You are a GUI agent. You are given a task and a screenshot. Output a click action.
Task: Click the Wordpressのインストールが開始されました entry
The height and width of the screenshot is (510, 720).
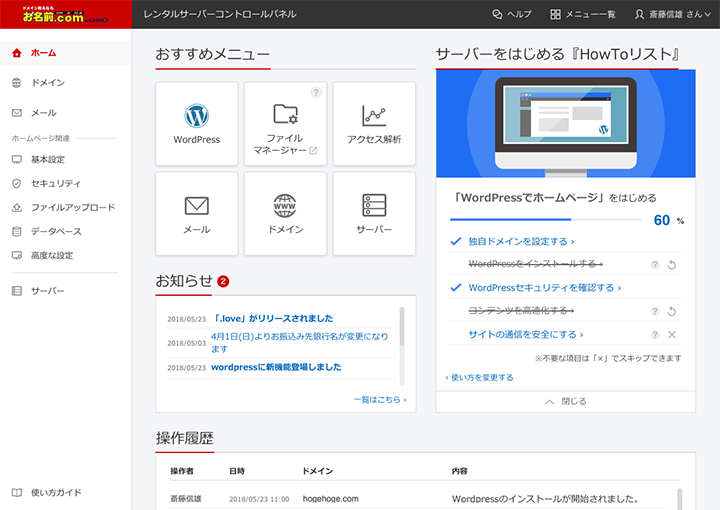[x=546, y=499]
